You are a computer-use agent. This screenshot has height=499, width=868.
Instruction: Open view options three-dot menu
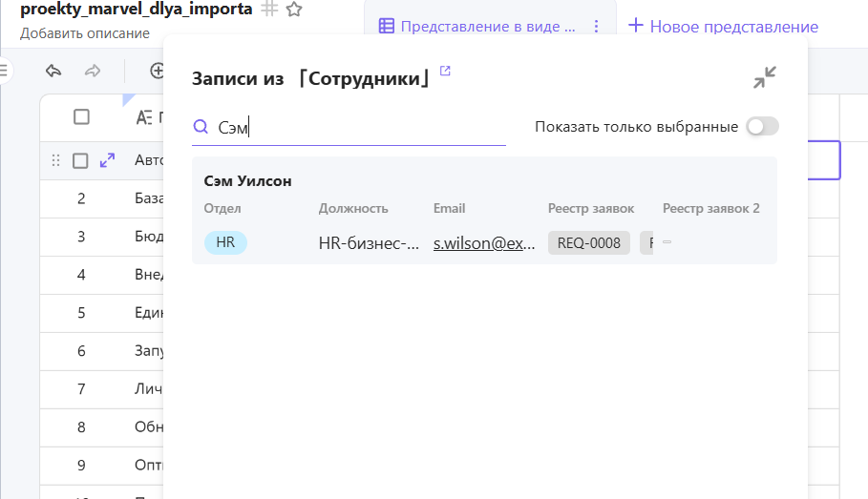tap(596, 26)
